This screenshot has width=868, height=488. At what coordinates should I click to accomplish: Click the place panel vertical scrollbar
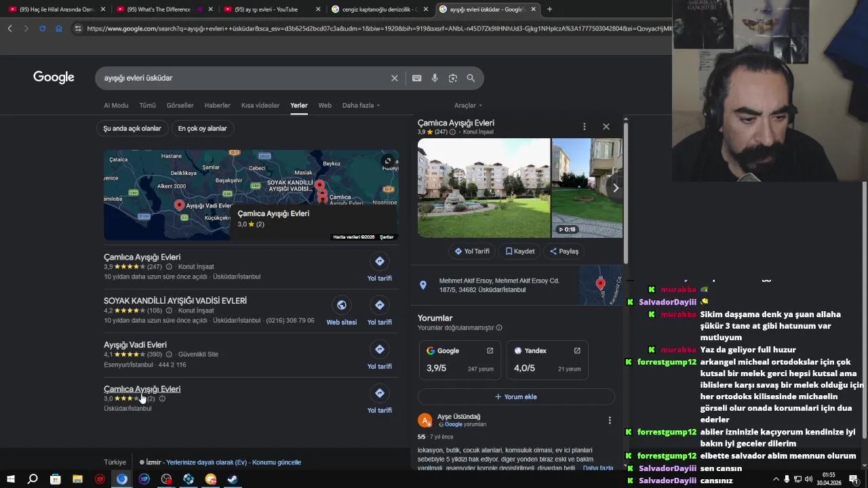pos(625,193)
